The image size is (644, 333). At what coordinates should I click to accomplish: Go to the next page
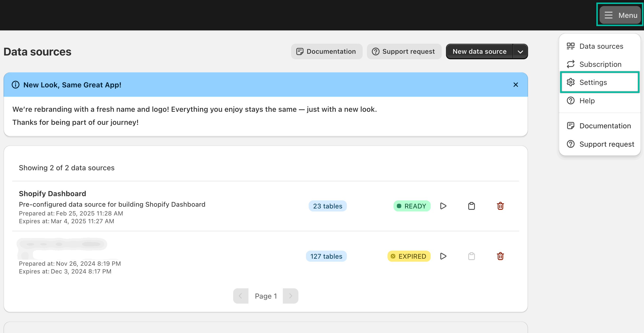[290, 296]
